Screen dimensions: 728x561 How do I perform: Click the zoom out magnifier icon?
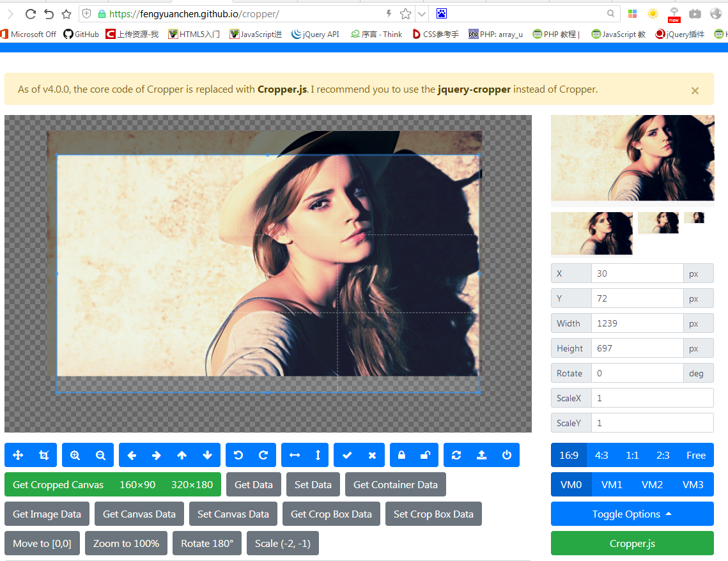click(x=100, y=455)
